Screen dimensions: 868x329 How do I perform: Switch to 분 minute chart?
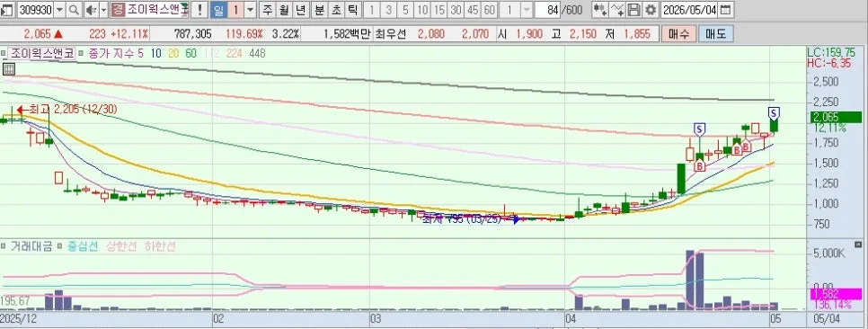[x=320, y=9]
